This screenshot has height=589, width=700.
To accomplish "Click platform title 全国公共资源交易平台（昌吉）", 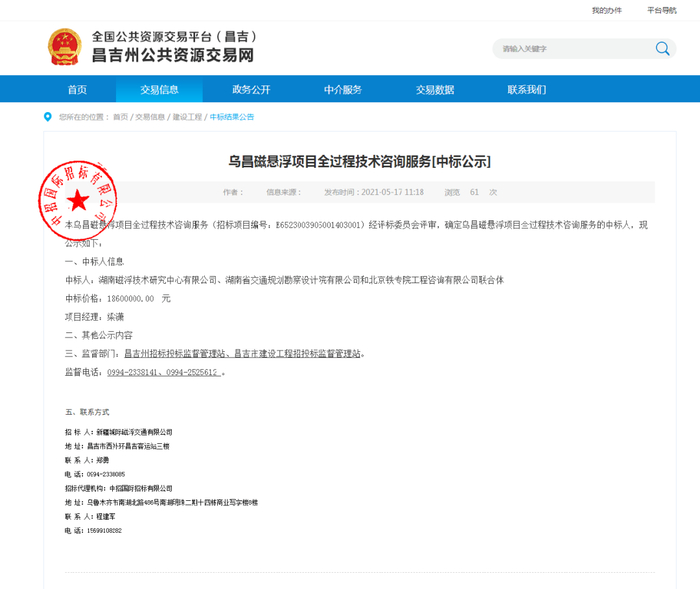I will click(x=175, y=37).
